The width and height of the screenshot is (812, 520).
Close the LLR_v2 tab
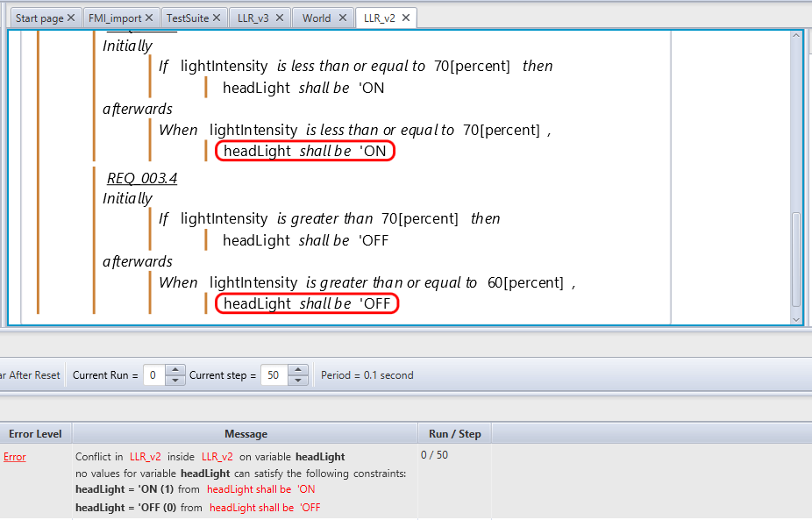point(406,18)
